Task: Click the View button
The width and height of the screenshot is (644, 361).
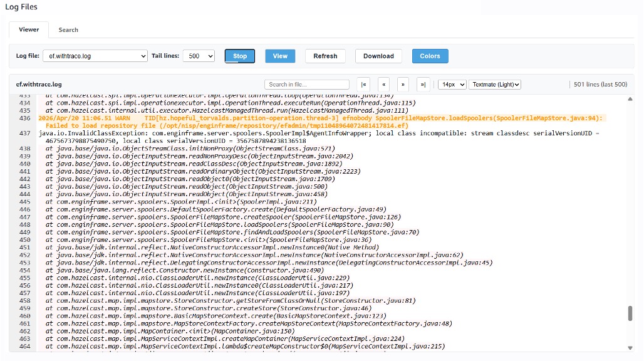Action: (x=280, y=56)
